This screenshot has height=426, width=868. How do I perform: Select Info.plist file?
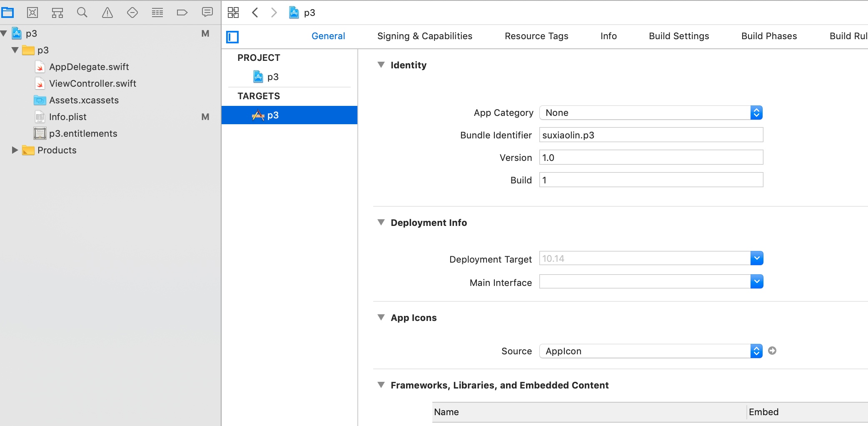tap(67, 117)
